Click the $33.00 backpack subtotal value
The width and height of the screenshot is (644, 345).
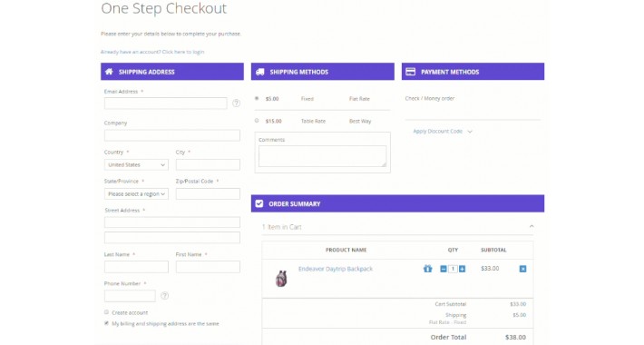pos(490,269)
